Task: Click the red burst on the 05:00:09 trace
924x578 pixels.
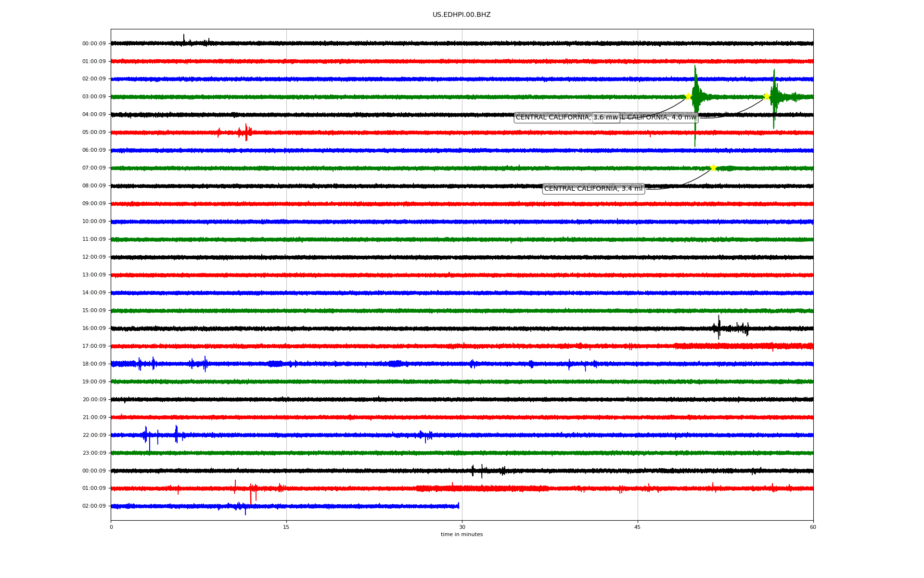Action: (246, 132)
